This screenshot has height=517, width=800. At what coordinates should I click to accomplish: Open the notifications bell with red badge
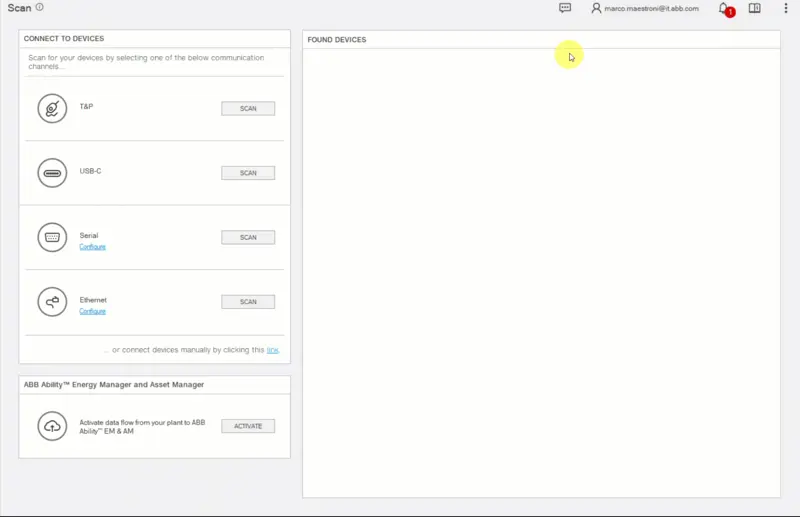point(724,8)
